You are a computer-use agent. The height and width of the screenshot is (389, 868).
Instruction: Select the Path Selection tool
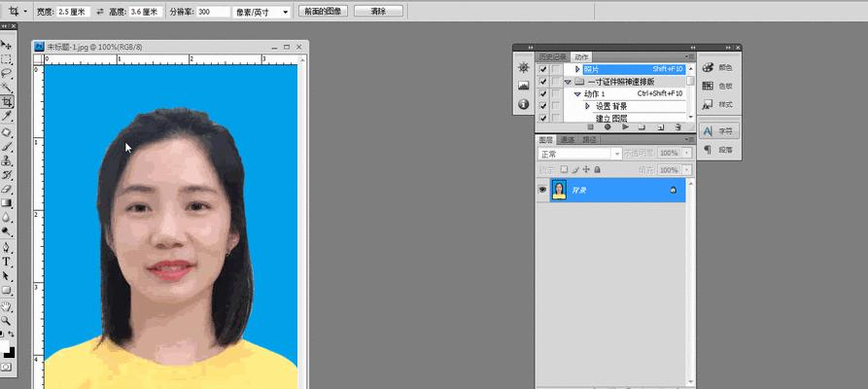(7, 276)
